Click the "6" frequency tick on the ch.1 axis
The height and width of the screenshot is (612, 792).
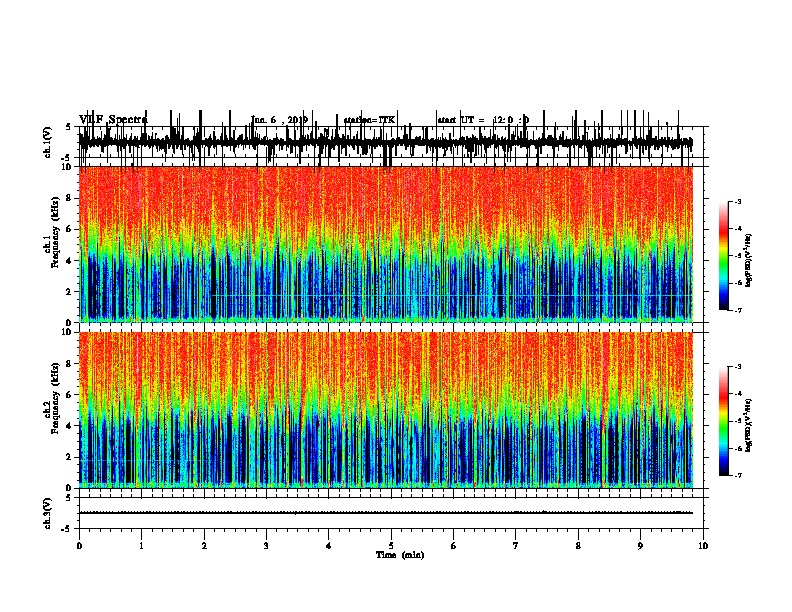(71, 229)
